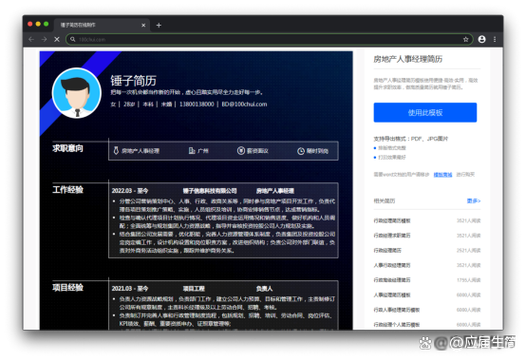Click the clock icon beside 随时到岗

point(301,151)
